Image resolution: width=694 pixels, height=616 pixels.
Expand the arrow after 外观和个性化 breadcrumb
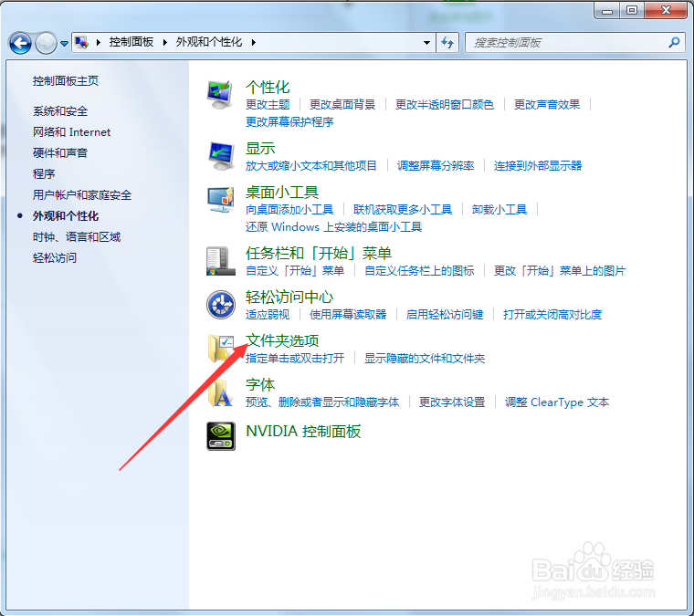(254, 43)
